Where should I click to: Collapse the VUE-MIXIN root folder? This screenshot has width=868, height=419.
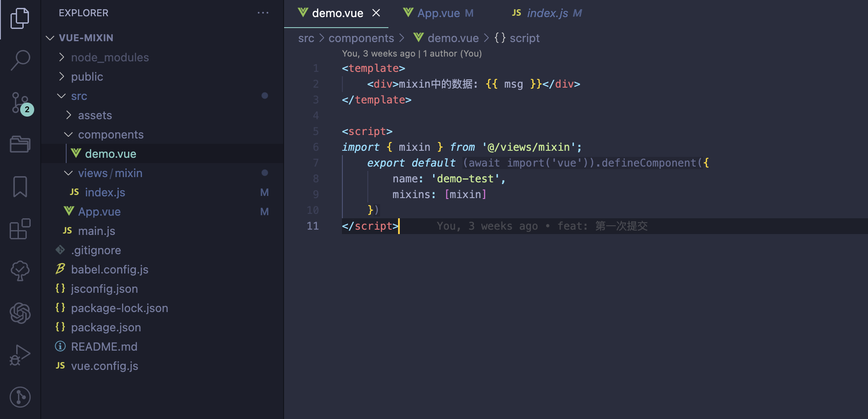pos(50,38)
